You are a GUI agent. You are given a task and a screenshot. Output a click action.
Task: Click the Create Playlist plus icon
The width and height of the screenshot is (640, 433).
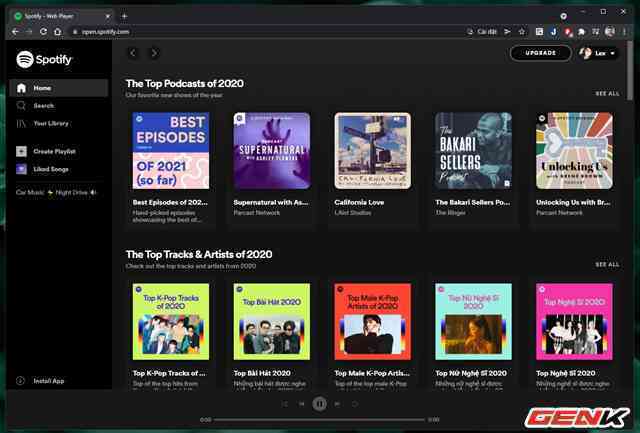tap(22, 151)
